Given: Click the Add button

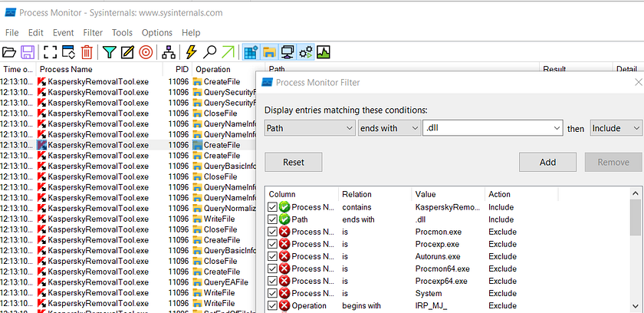Looking at the screenshot, I should pyautogui.click(x=547, y=162).
